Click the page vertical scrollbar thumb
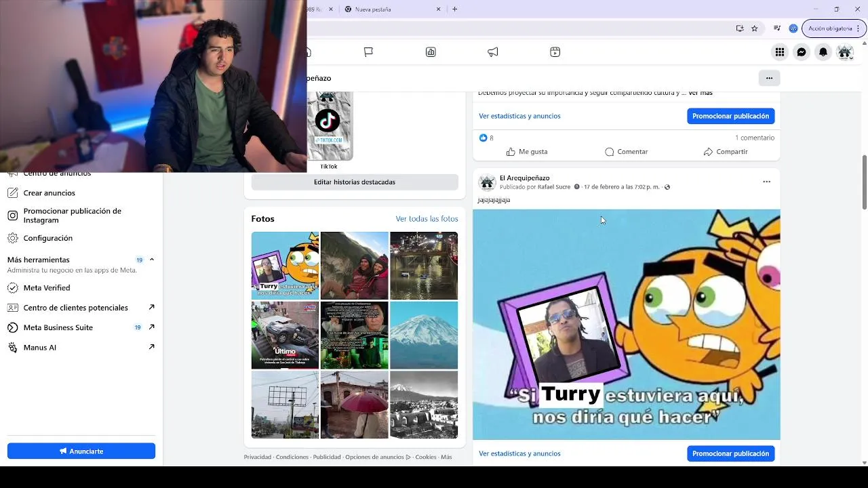Viewport: 868px width, 488px height. coord(864,182)
